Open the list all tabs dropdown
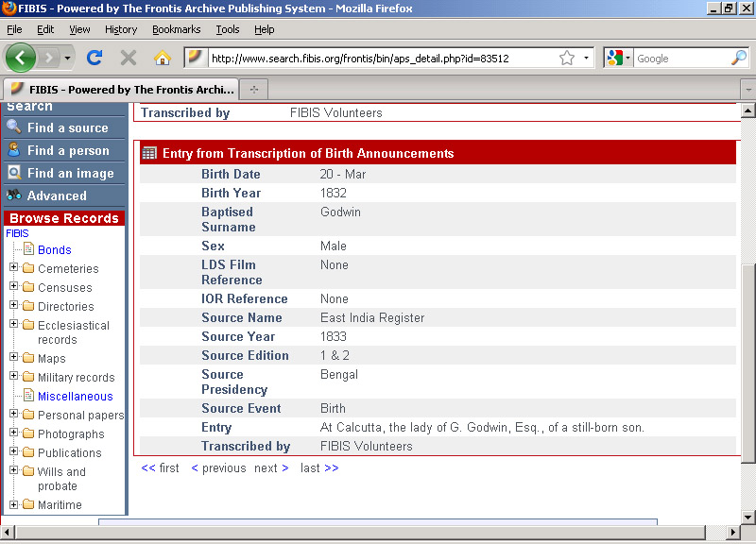Screen dimensions: 756x544 point(747,90)
